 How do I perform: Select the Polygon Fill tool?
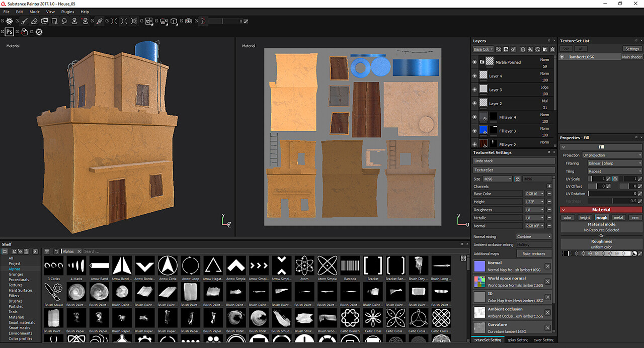(x=54, y=21)
